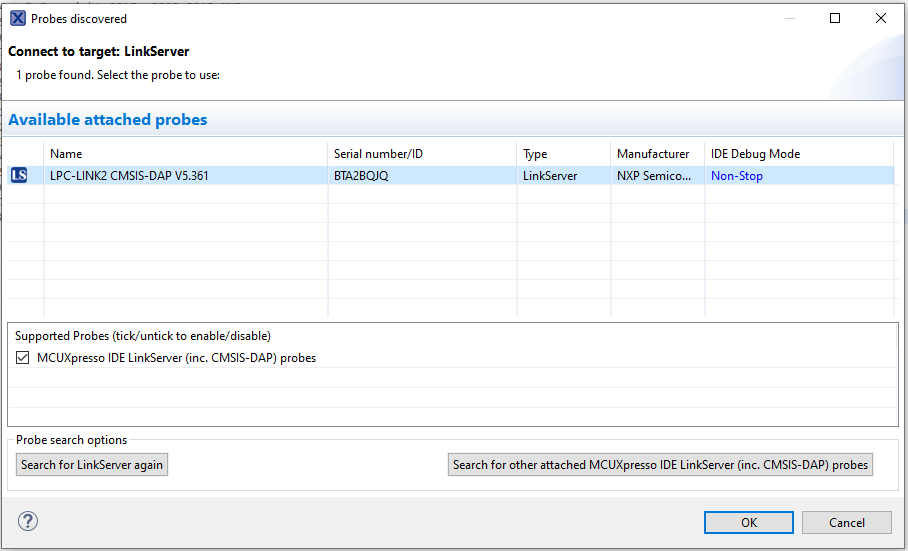Click Search for LinkServer again
908x551 pixels.
pyautogui.click(x=92, y=465)
